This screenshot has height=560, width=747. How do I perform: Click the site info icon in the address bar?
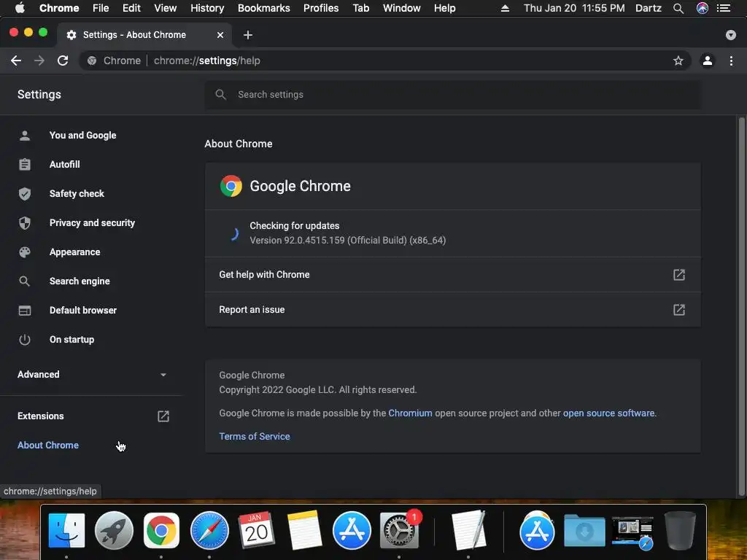(92, 61)
